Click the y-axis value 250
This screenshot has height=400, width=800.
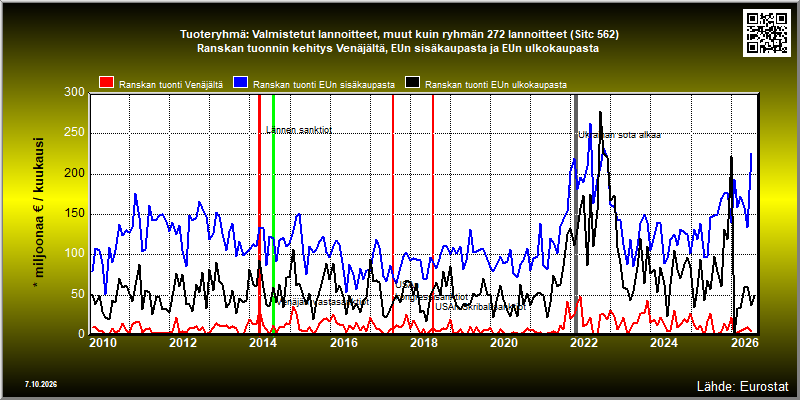[75, 133]
